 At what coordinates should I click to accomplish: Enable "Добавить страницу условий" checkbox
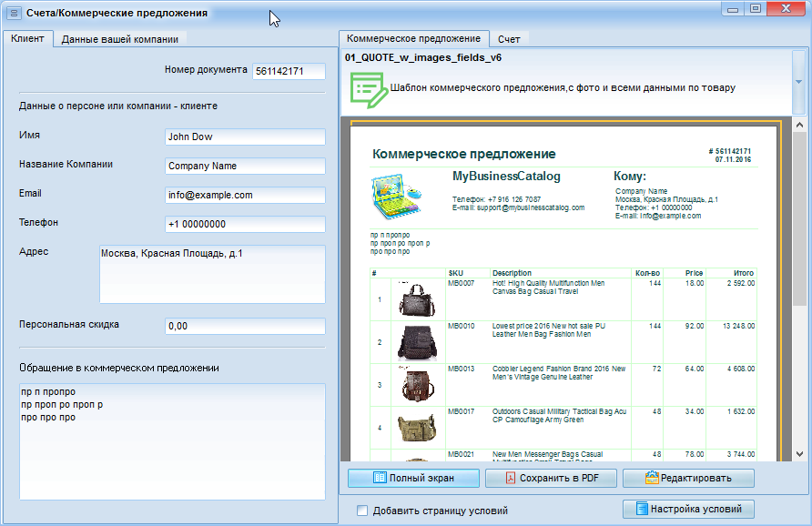(x=363, y=511)
